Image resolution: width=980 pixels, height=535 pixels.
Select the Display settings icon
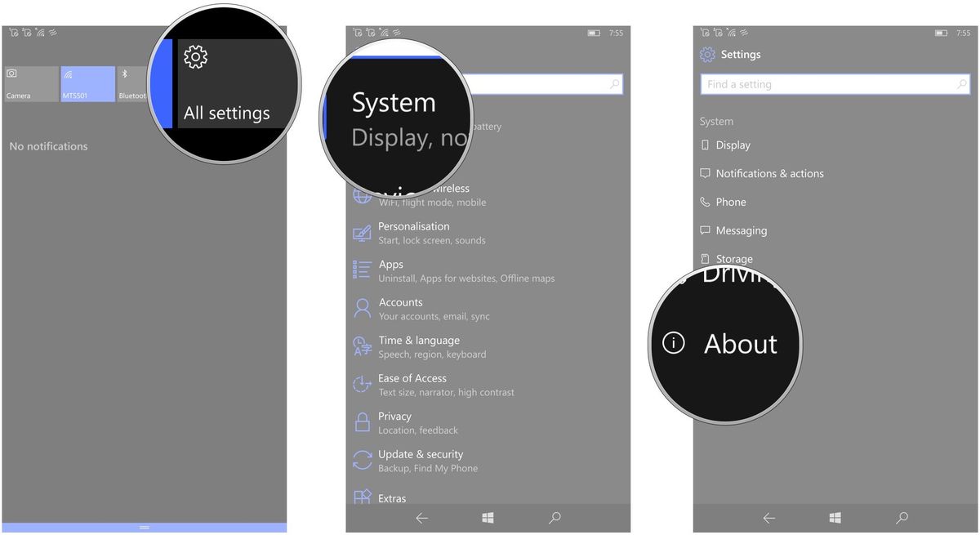pos(704,145)
